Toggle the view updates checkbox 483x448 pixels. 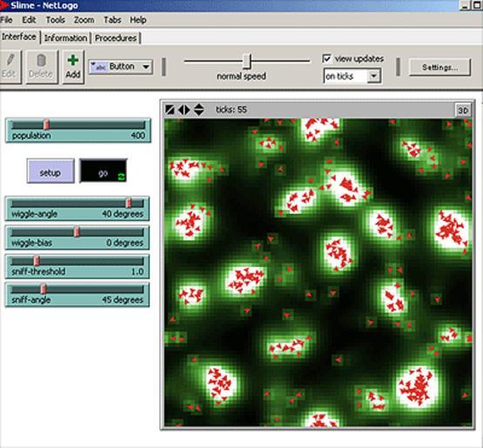point(327,58)
